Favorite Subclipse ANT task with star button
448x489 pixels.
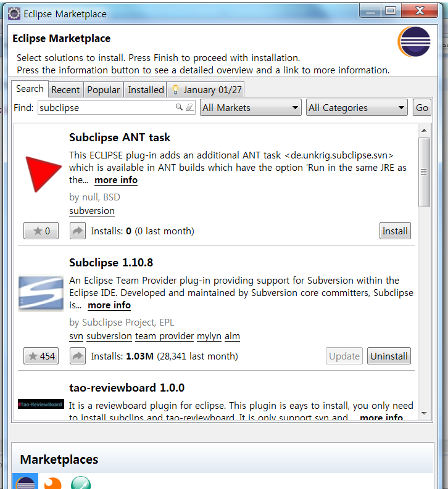(41, 231)
